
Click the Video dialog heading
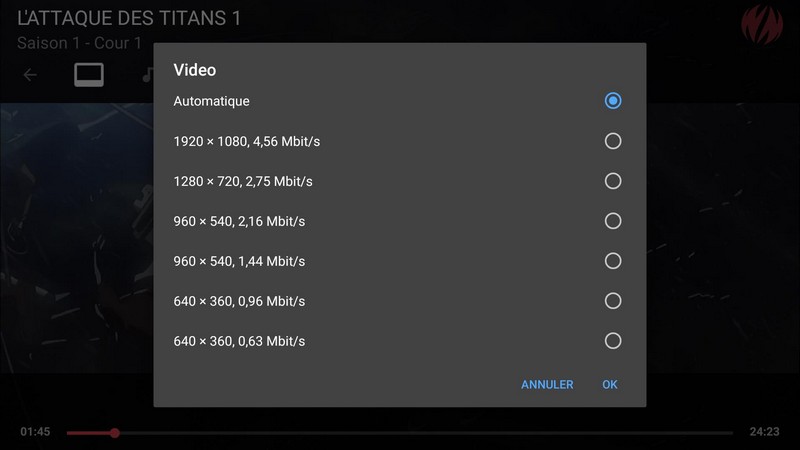(195, 70)
